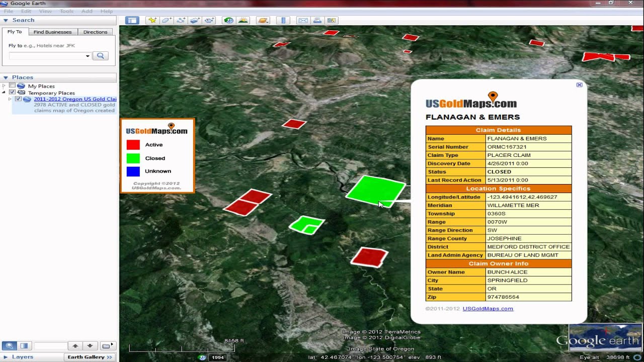
Task: Switch to the Fly To tab
Action: 15,32
